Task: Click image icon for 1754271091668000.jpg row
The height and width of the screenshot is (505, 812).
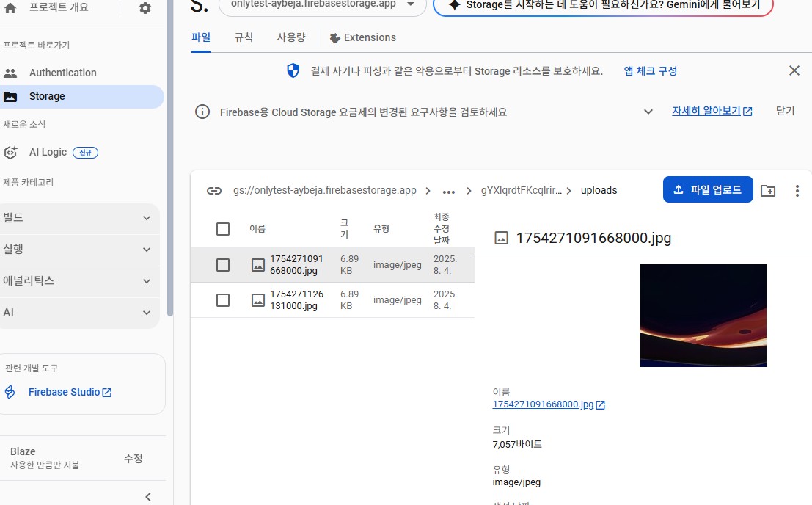Action: point(258,265)
